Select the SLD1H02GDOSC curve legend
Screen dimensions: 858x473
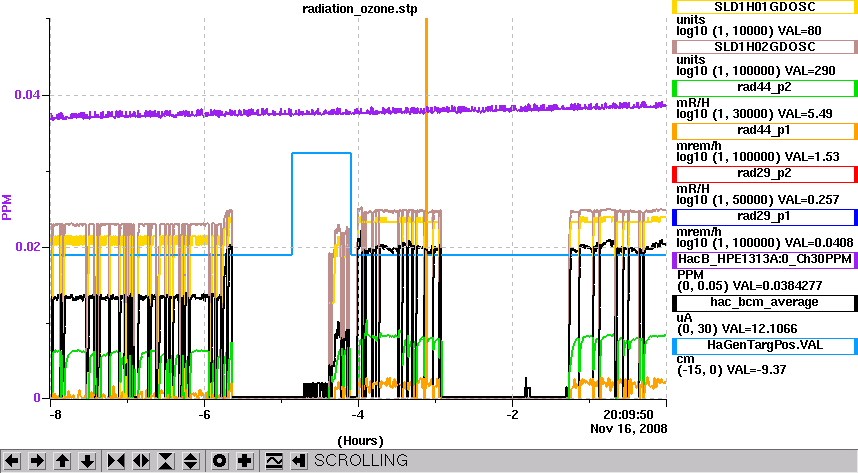tap(764, 47)
